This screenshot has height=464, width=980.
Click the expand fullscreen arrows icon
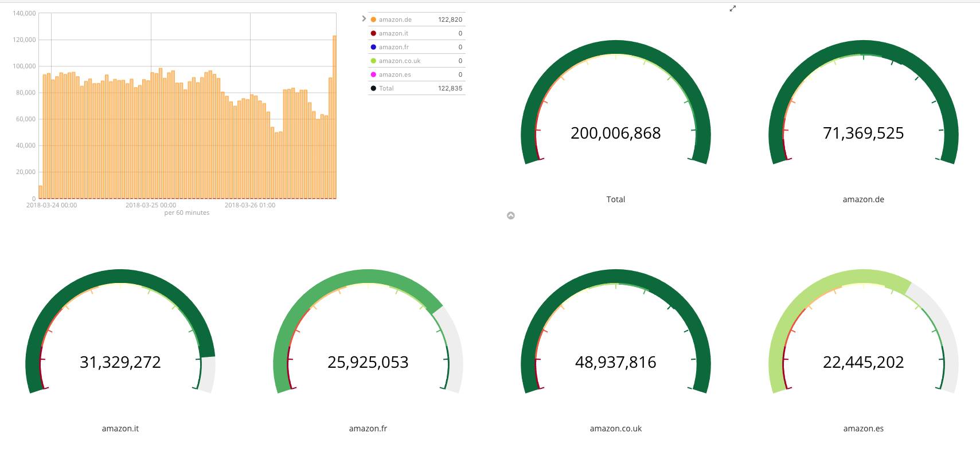(732, 9)
